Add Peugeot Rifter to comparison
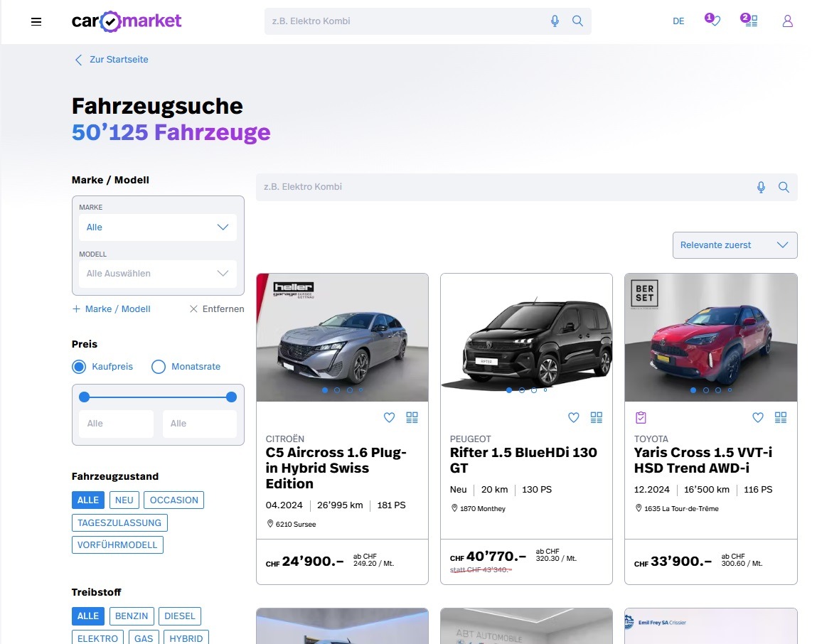This screenshot has height=644, width=817. pyautogui.click(x=596, y=418)
